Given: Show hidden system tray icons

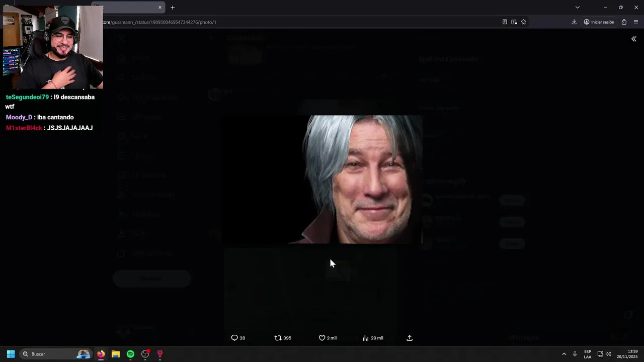Looking at the screenshot, I should (564, 354).
